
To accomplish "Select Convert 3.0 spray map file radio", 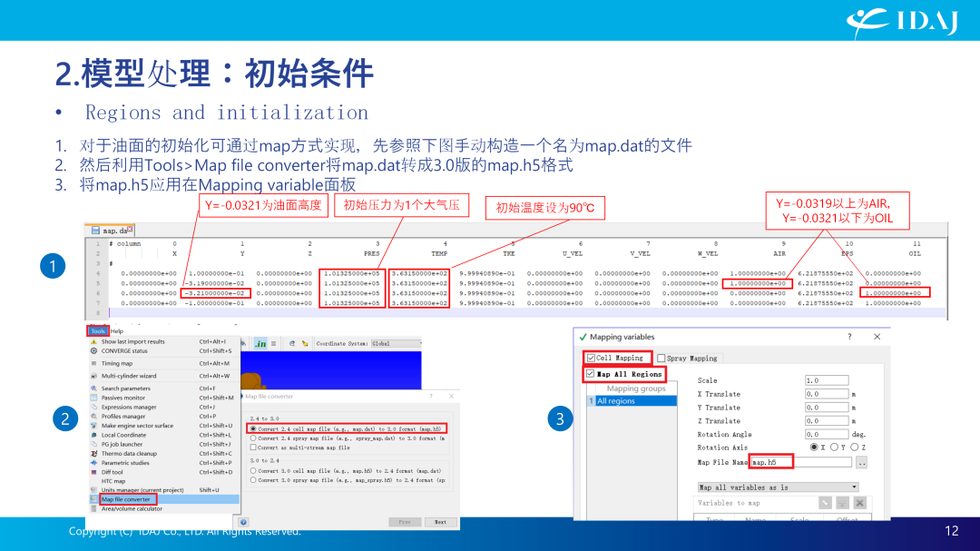I will [253, 480].
